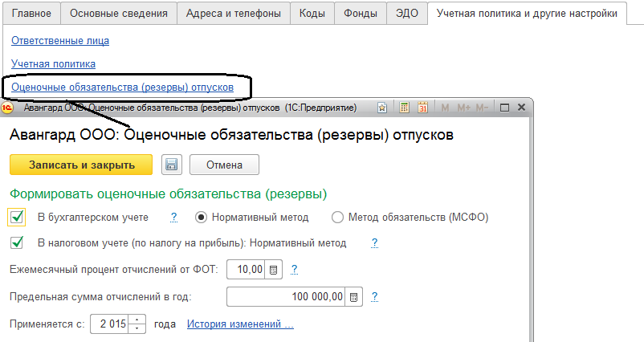Open the 'ЭДО' tab
The width and height of the screenshot is (644, 342).
[406, 13]
